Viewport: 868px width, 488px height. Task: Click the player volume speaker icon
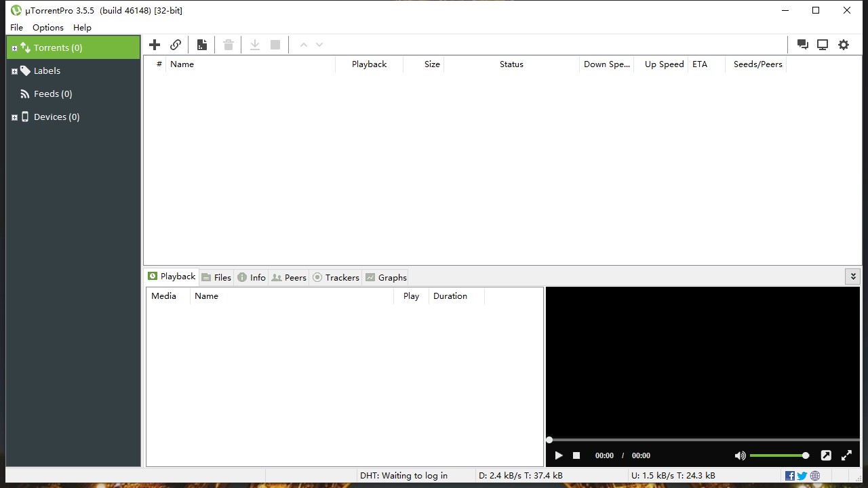[x=740, y=455]
